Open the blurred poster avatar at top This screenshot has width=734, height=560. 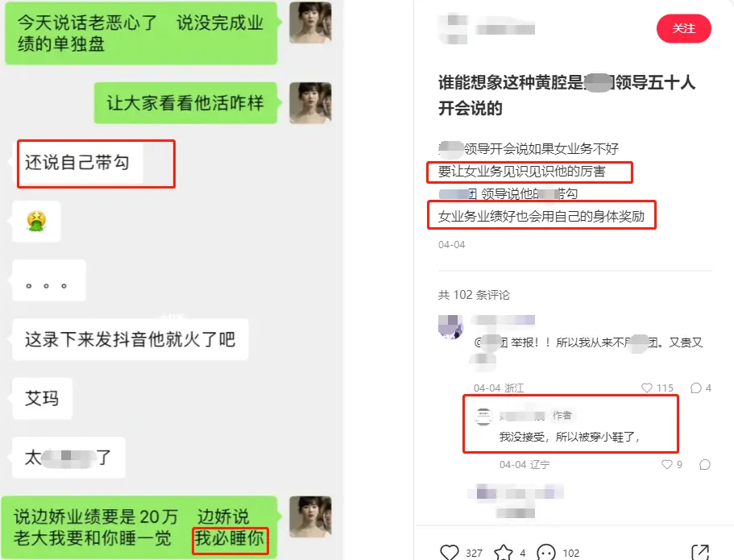453,29
